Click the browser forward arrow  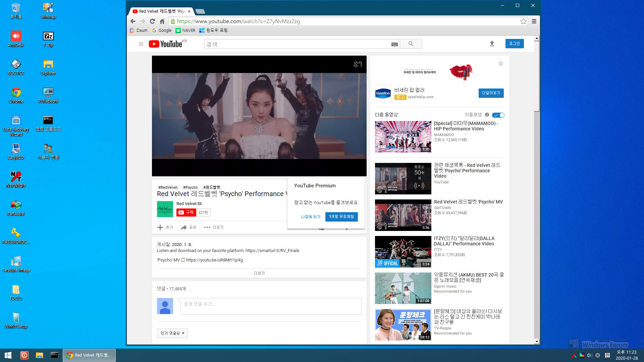[x=143, y=21]
